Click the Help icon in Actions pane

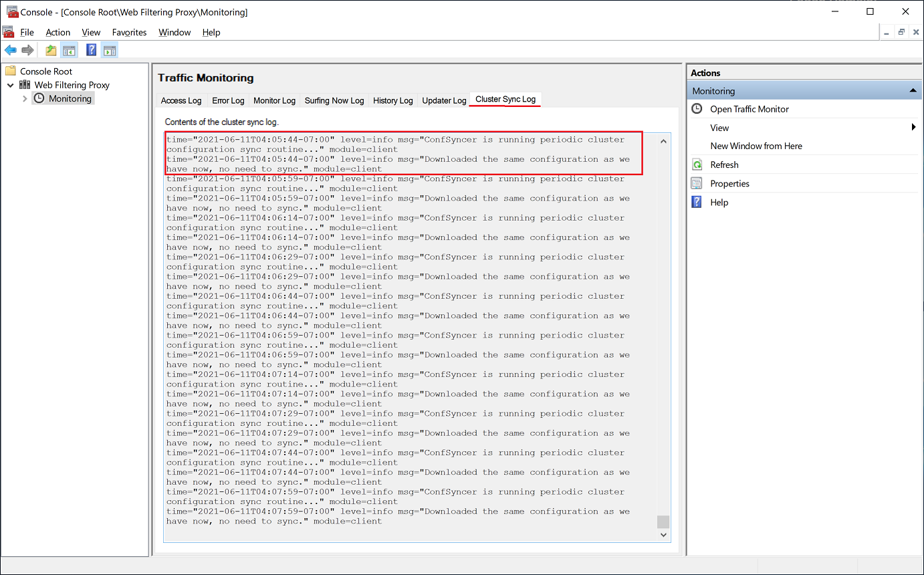pos(697,202)
